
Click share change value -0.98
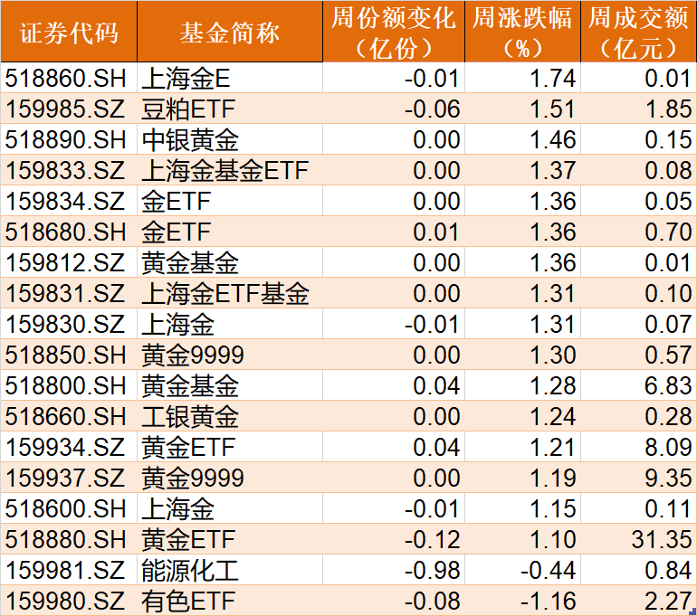(x=432, y=570)
